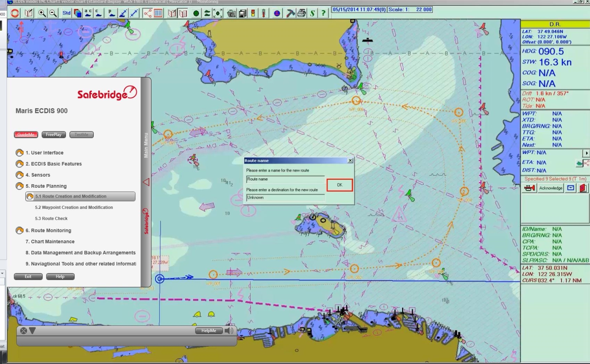Image resolution: width=590 pixels, height=364 pixels.
Task: Select the Zoom Out magnifier tool
Action: point(53,13)
